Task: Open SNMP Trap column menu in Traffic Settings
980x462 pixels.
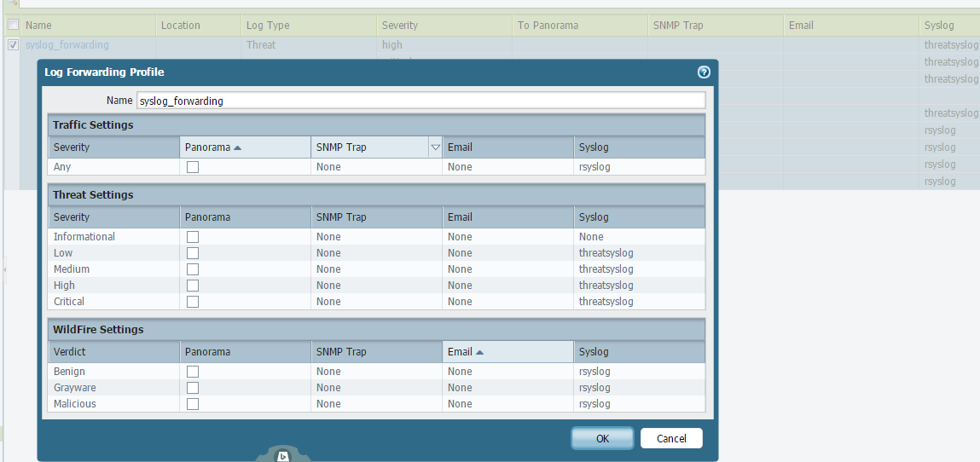Action: (x=435, y=147)
